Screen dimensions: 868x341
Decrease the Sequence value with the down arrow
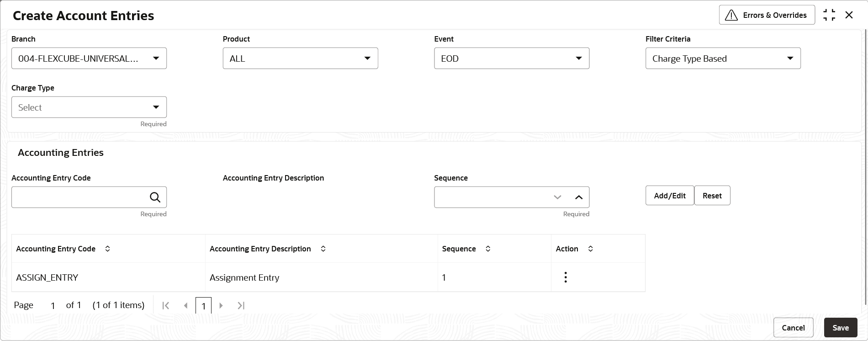pos(557,197)
